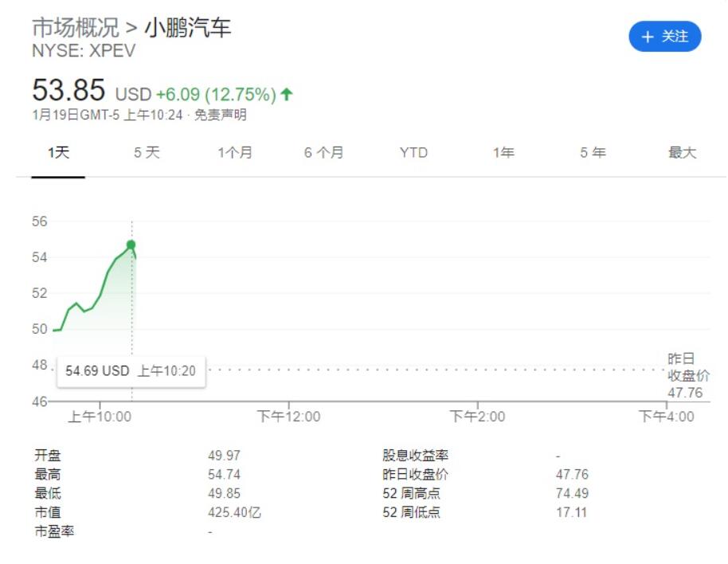Image resolution: width=728 pixels, height=564 pixels.
Task: Select the 1天 chart range tab
Action: click(x=58, y=152)
